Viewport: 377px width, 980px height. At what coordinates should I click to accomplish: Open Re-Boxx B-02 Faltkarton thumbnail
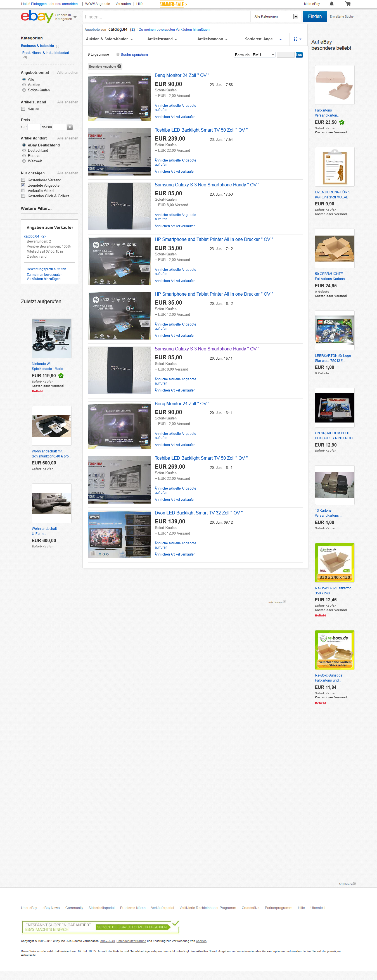tap(335, 563)
